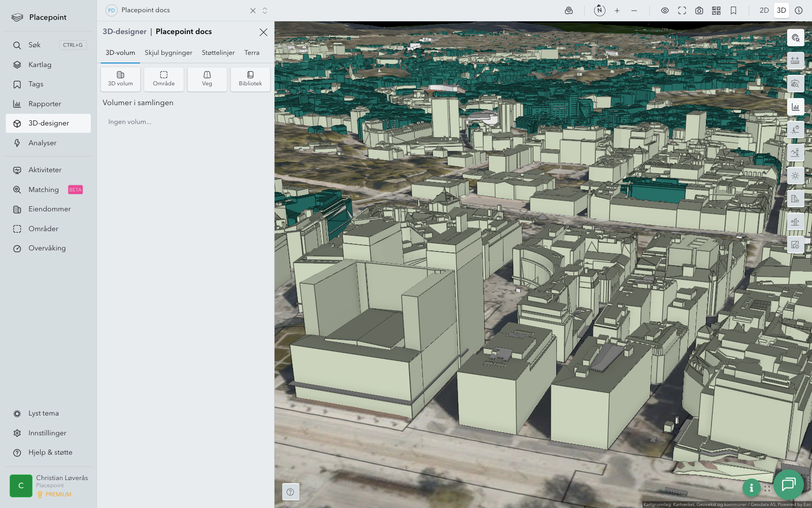Screen dimensions: 812x508
Task: Switch to the Skjul bygninger tab
Action: tap(168, 53)
